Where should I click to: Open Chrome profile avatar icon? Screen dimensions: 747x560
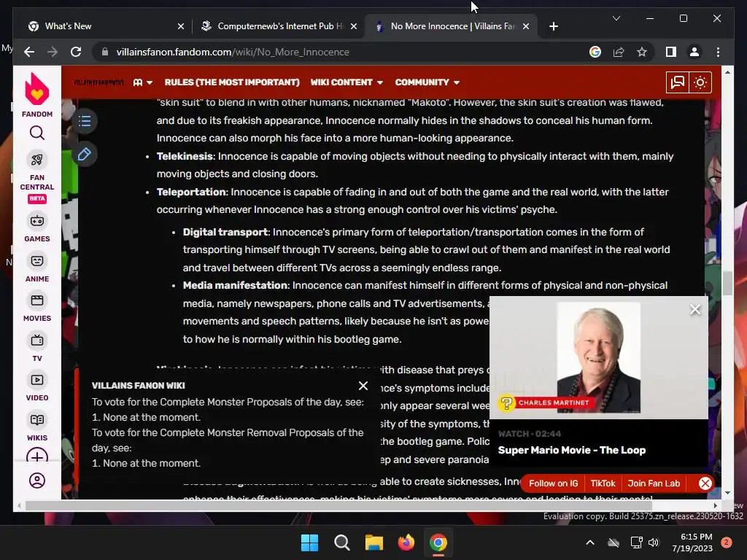[694, 52]
